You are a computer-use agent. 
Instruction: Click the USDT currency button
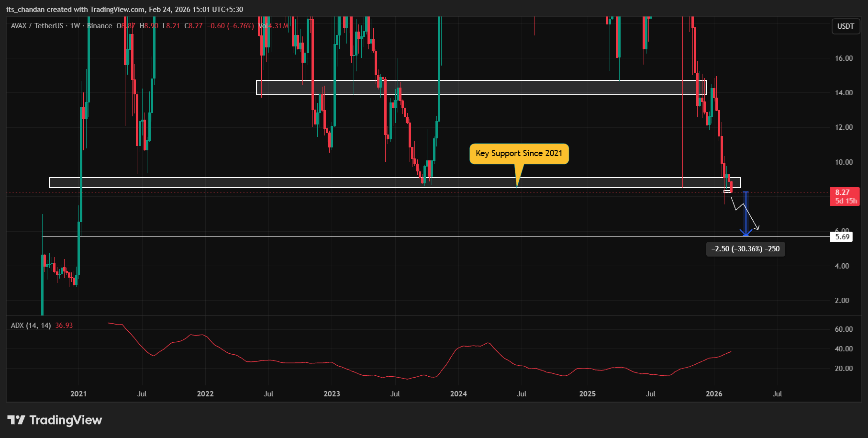[845, 27]
